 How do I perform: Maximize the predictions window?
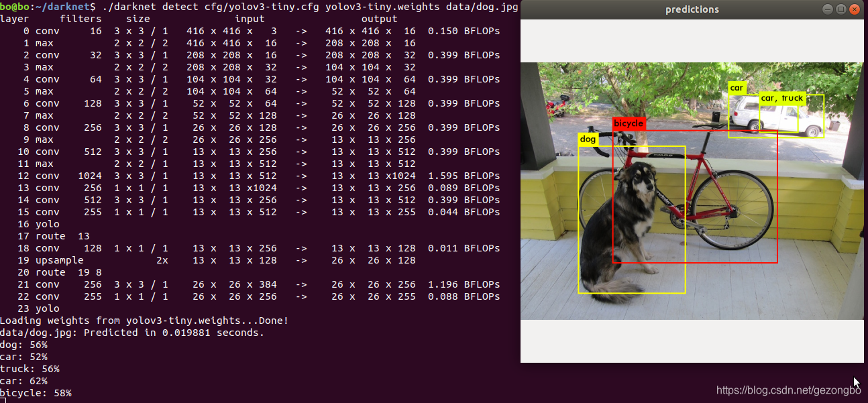pos(841,9)
